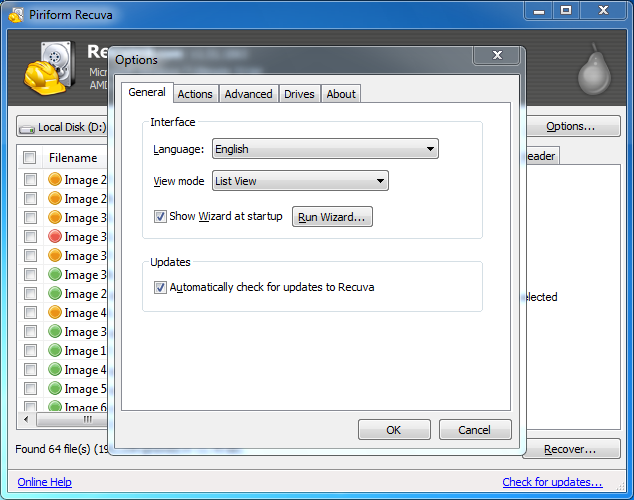Switch to the General tab
The image size is (634, 500).
pos(147,92)
